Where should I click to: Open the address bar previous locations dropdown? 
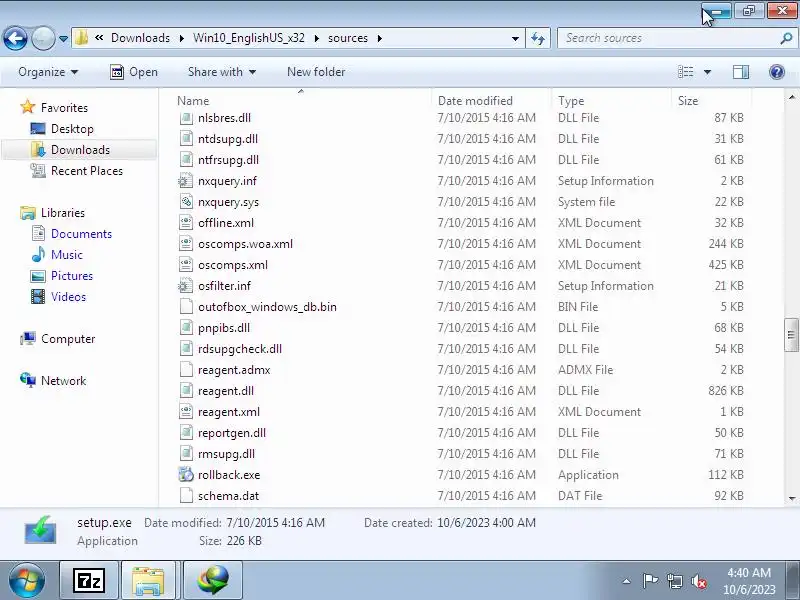(515, 38)
